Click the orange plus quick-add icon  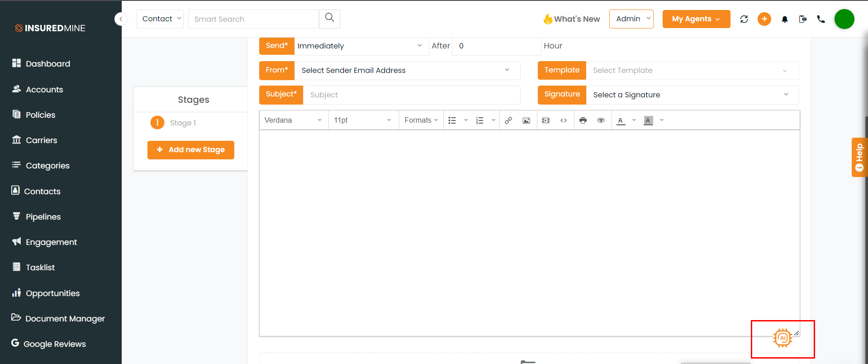[764, 19]
